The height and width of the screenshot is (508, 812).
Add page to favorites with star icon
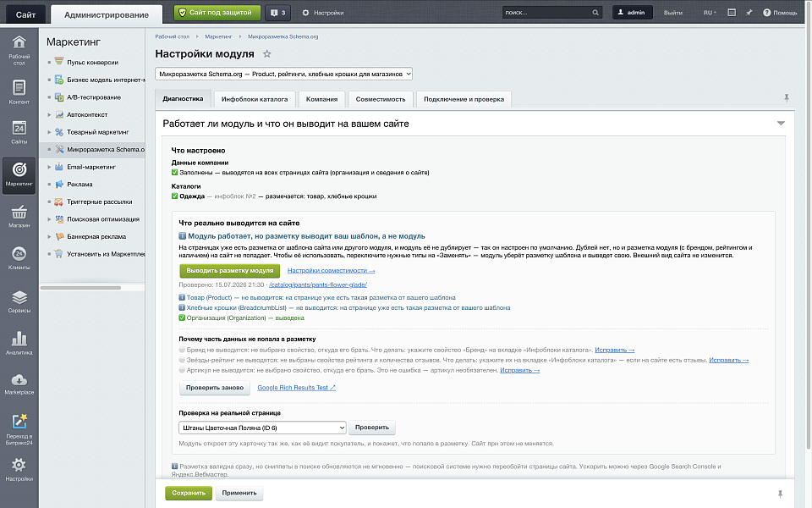click(266, 54)
